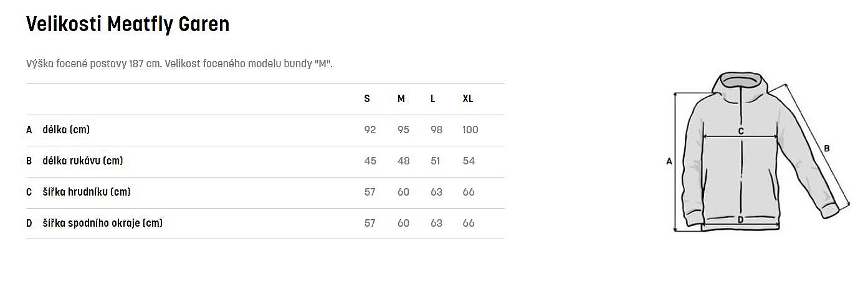Click the model height description text
Screen dimensions: 868x284
click(x=179, y=64)
